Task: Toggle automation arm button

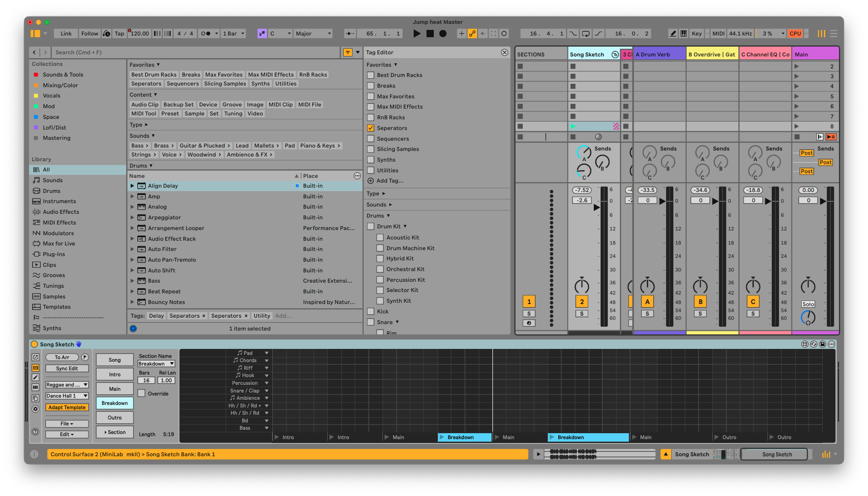Action: tap(472, 33)
